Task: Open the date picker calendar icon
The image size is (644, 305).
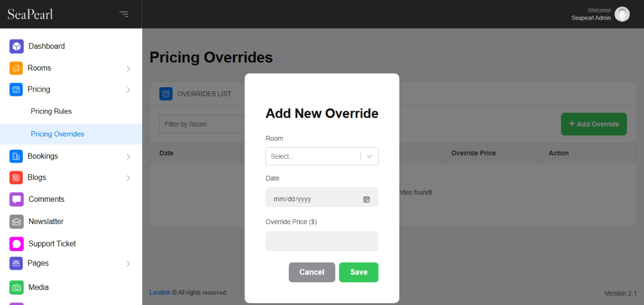Action: pyautogui.click(x=366, y=199)
